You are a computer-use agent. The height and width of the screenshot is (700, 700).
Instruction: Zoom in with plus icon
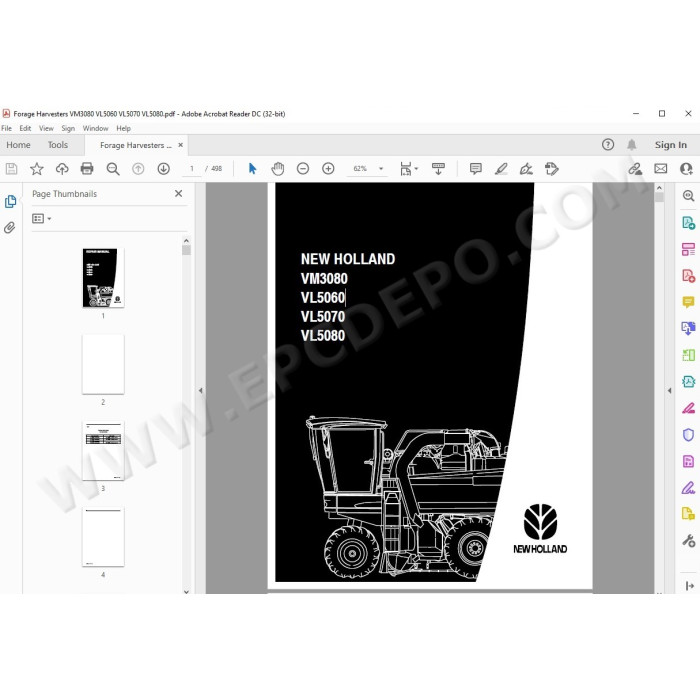tap(329, 169)
